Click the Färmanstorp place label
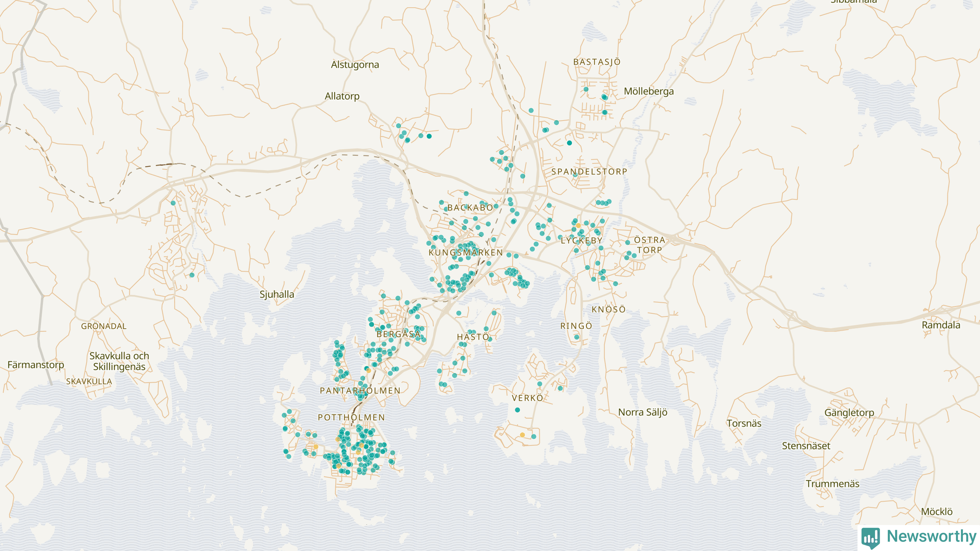This screenshot has height=551, width=980. coord(36,365)
